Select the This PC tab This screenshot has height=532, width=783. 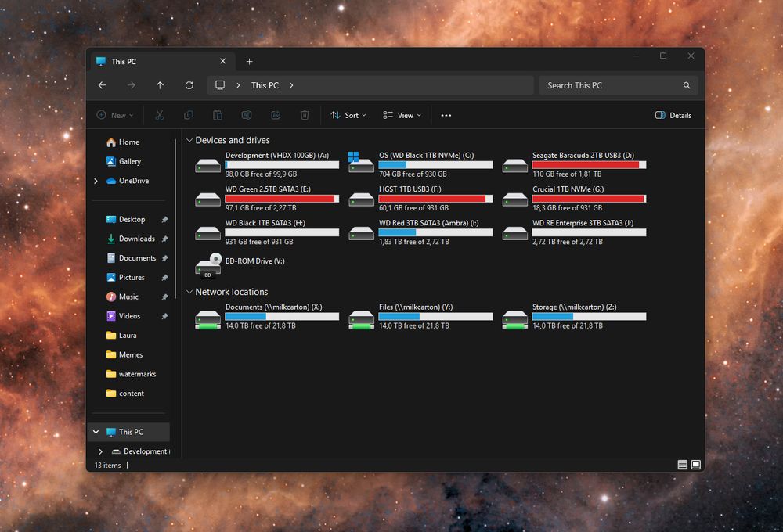tap(161, 61)
